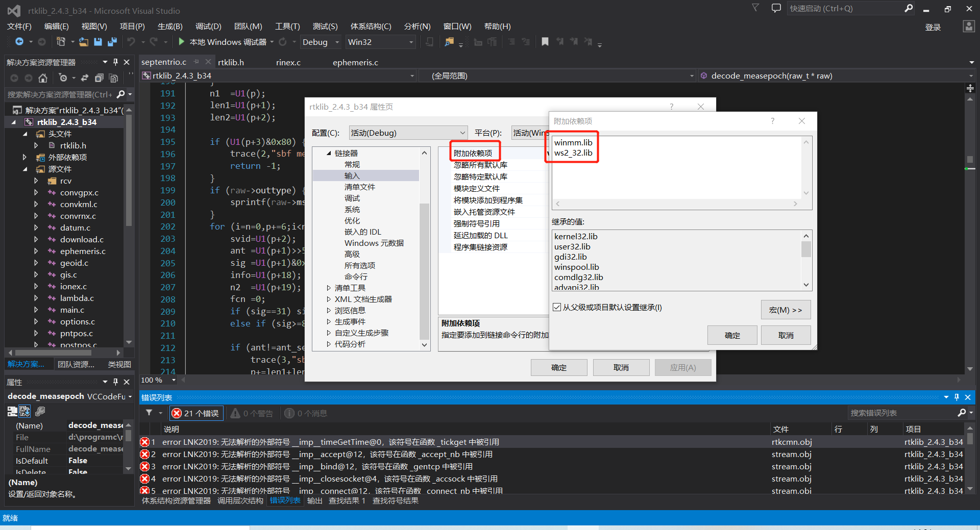Open the 调试(D) menu

pos(207,26)
